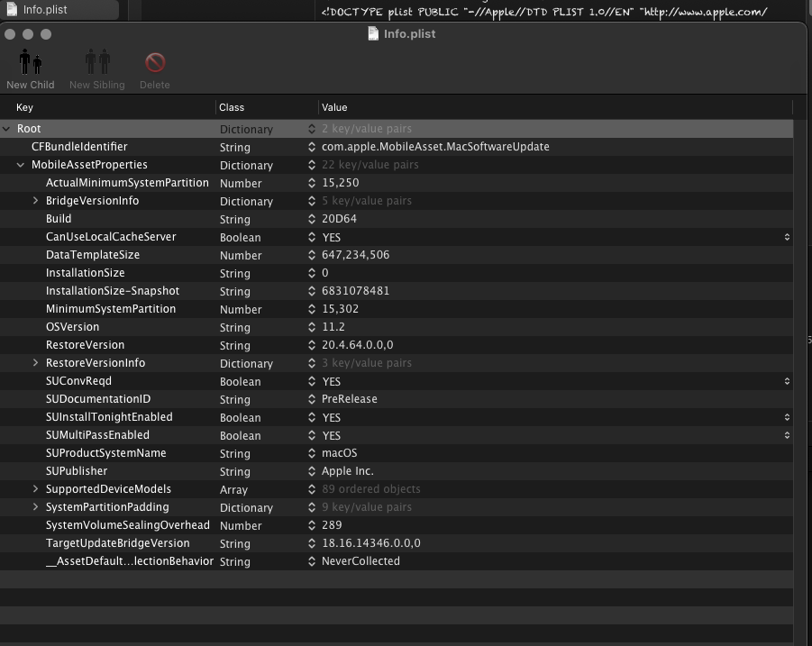This screenshot has width=812, height=646.
Task: Open class selector for the BridgeVersionInfo row
Action: click(x=311, y=200)
